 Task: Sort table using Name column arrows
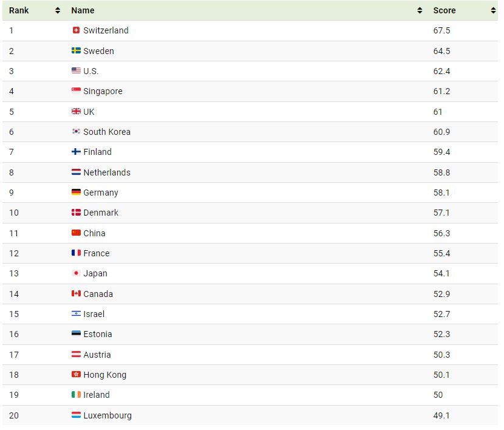pos(420,10)
